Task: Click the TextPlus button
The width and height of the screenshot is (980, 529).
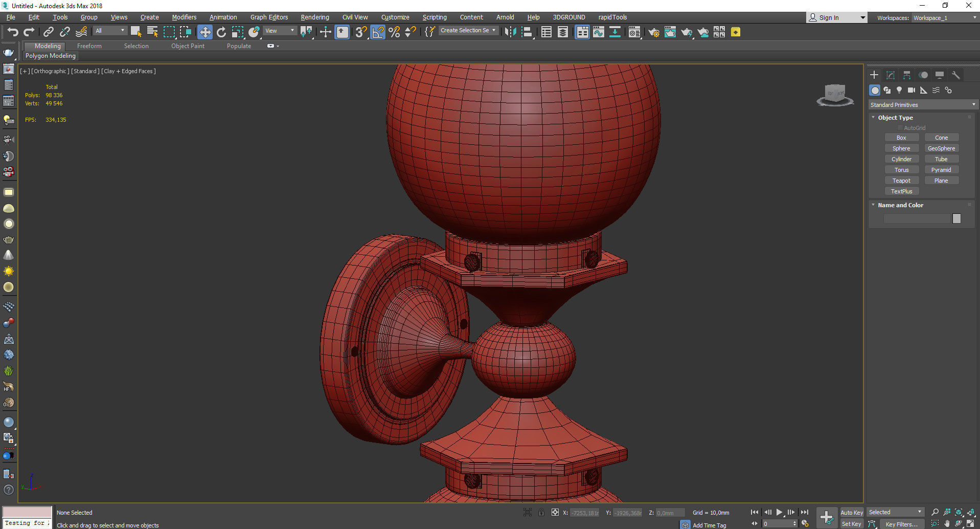Action: (x=901, y=191)
